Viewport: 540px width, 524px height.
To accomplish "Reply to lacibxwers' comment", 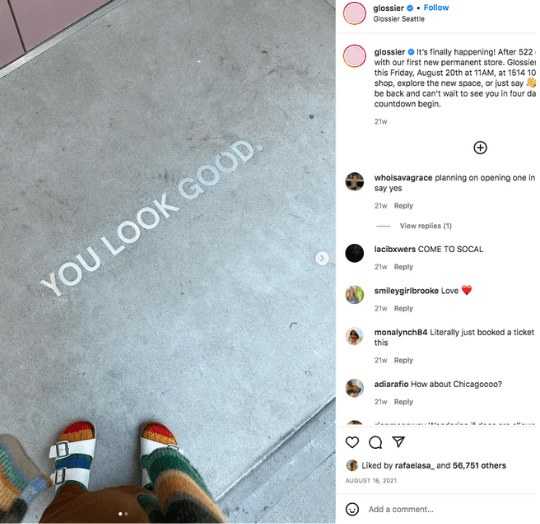I will pyautogui.click(x=403, y=267).
